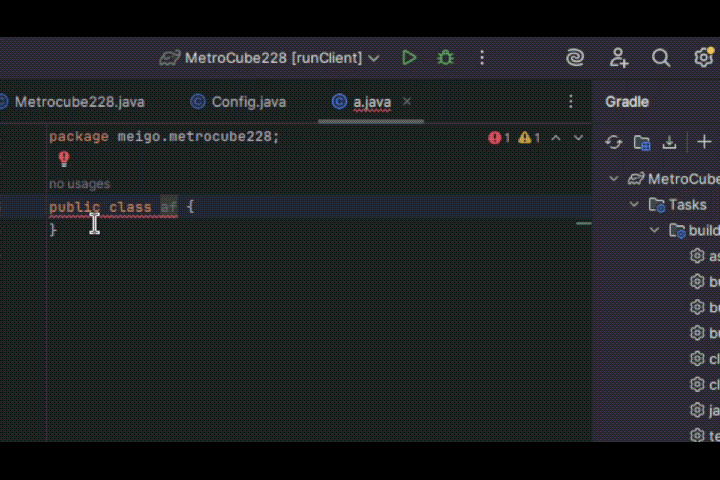Click the Gradle download sources icon
Screen dimensions: 720x480
(670, 142)
